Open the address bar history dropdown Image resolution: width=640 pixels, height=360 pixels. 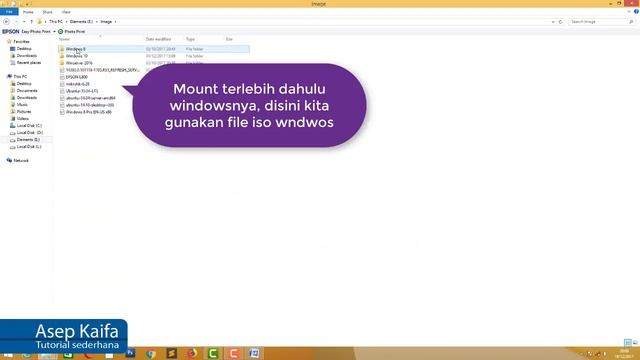point(553,22)
